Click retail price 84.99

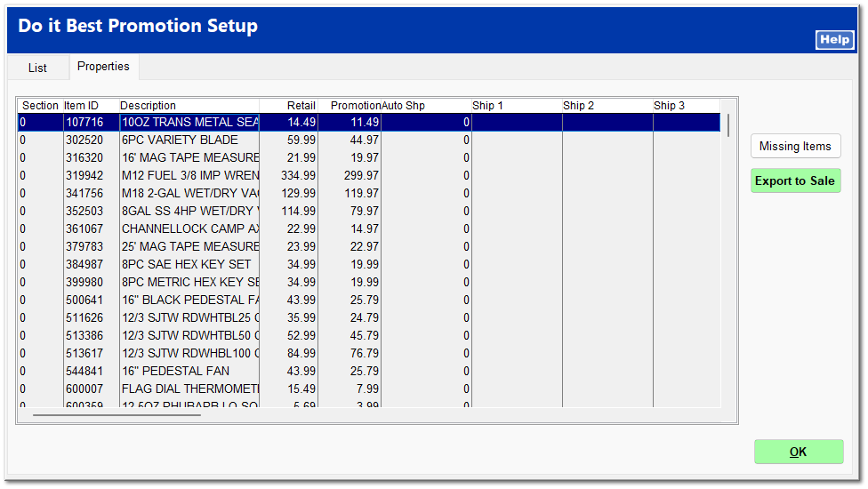point(301,353)
